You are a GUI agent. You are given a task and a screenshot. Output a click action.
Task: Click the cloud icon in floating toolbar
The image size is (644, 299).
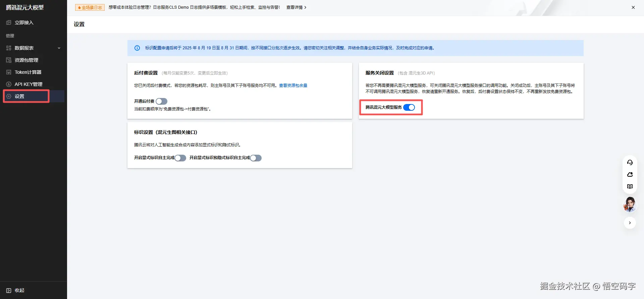(x=630, y=175)
